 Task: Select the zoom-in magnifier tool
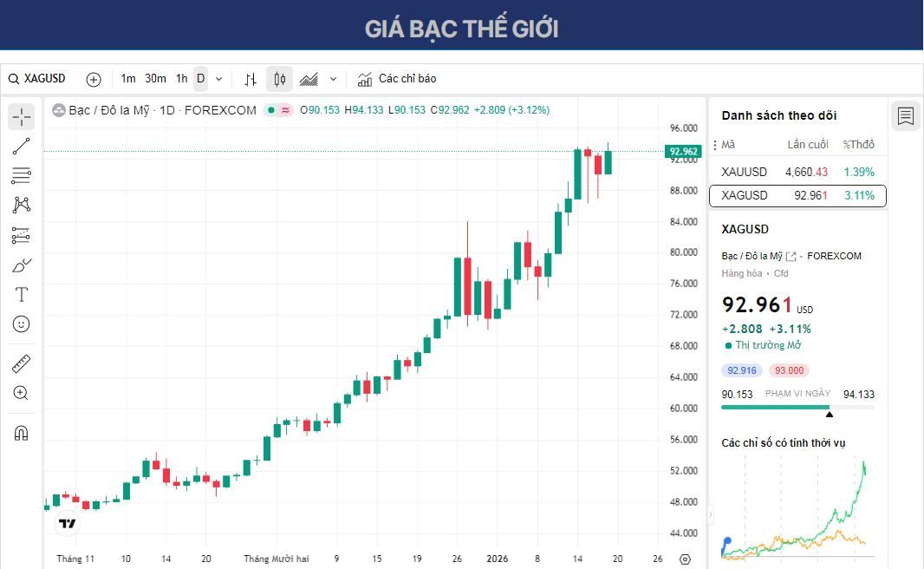point(21,393)
